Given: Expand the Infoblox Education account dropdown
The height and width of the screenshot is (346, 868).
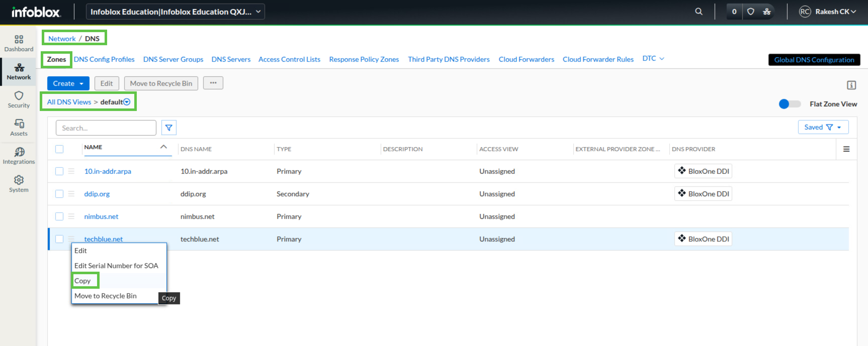Looking at the screenshot, I should pyautogui.click(x=175, y=12).
